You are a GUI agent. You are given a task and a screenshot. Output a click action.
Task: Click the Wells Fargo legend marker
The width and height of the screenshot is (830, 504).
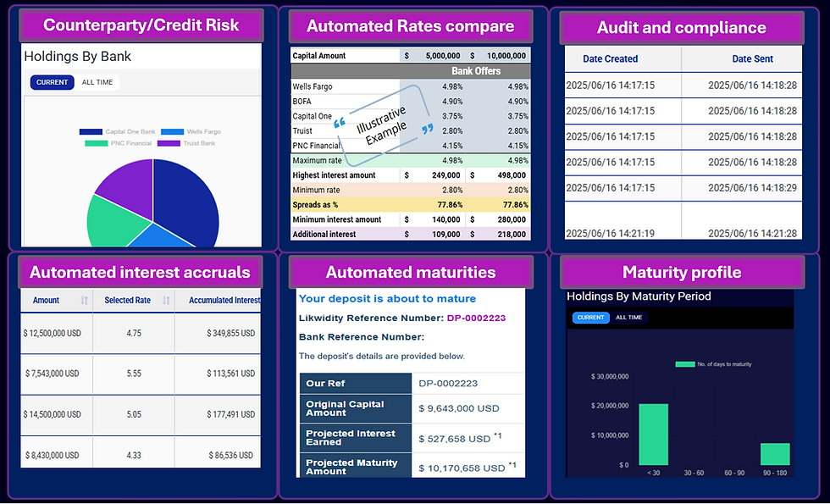point(172,131)
